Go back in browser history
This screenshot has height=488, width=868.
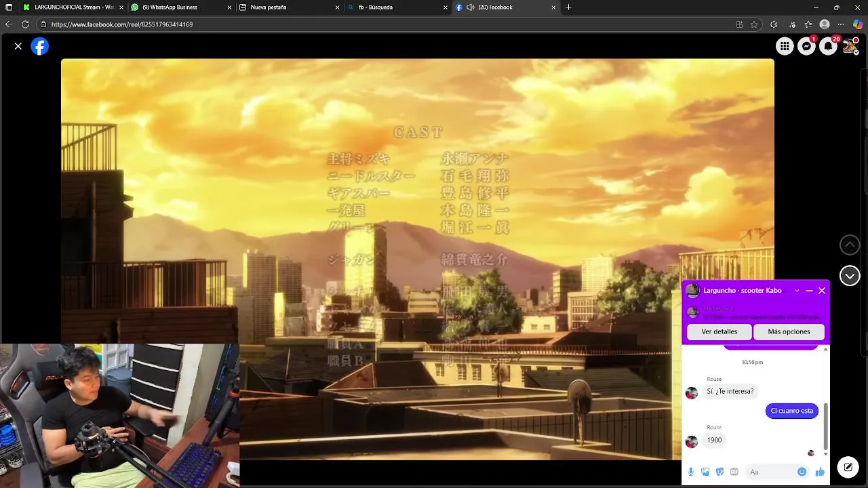tap(9, 24)
